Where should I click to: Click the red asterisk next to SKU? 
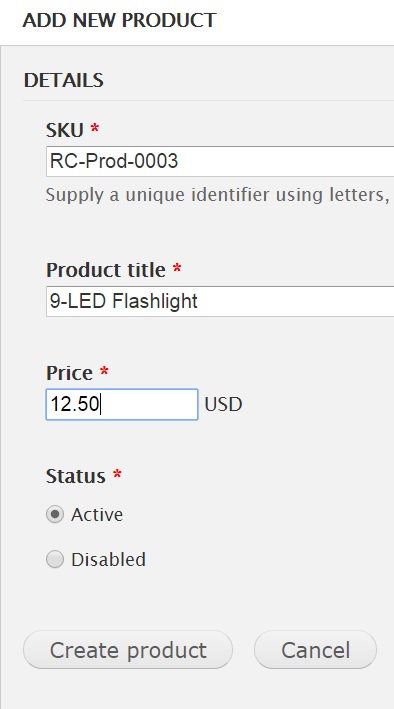95,128
